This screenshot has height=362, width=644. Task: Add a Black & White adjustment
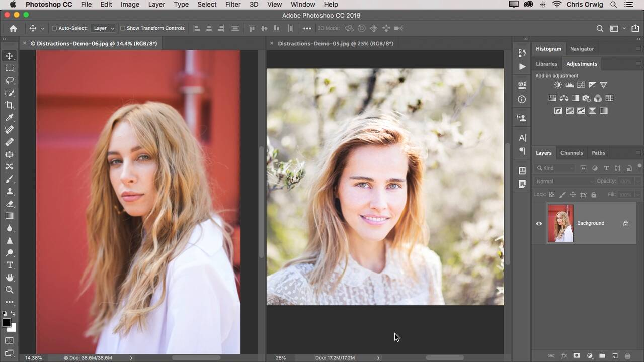(x=575, y=98)
